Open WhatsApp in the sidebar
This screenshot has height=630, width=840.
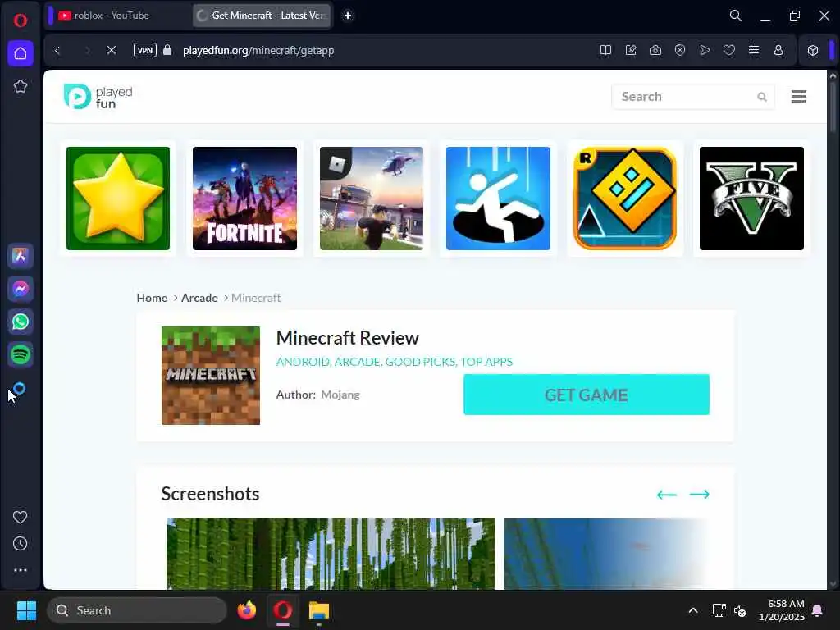click(21, 322)
